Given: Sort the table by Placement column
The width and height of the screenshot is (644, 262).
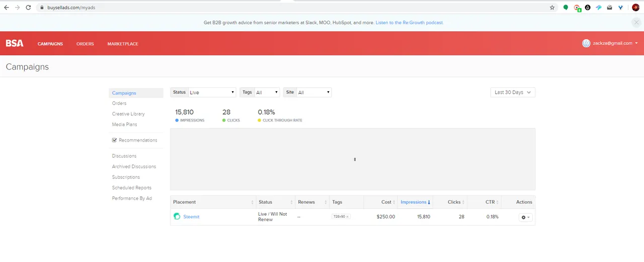Looking at the screenshot, I should (x=213, y=202).
